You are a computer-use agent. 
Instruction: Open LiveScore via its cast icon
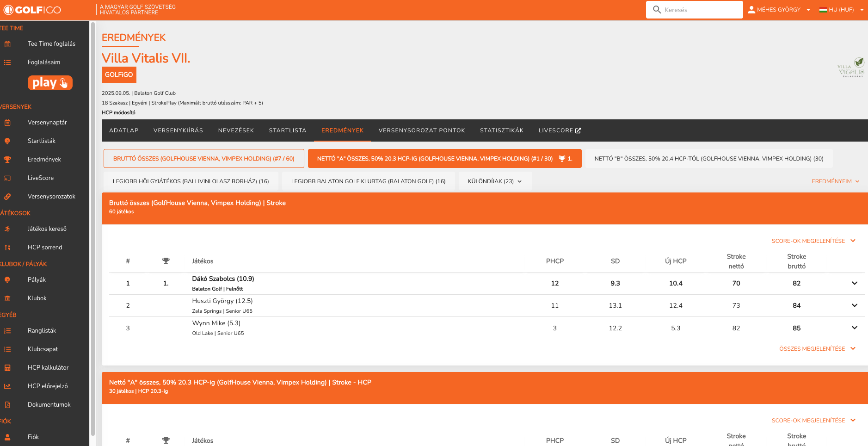[7, 178]
